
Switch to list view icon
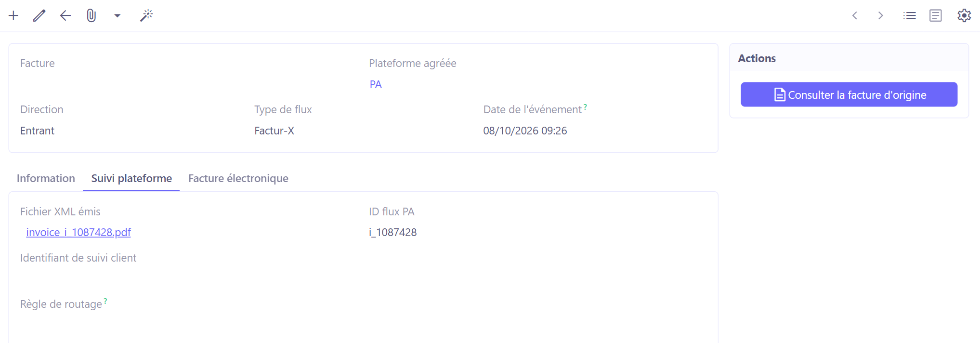[909, 15]
